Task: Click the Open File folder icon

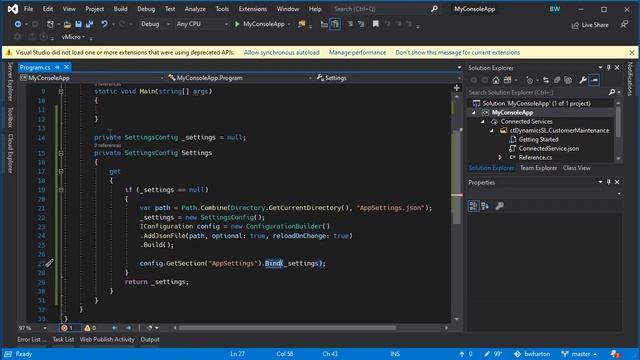Action: tap(67, 24)
